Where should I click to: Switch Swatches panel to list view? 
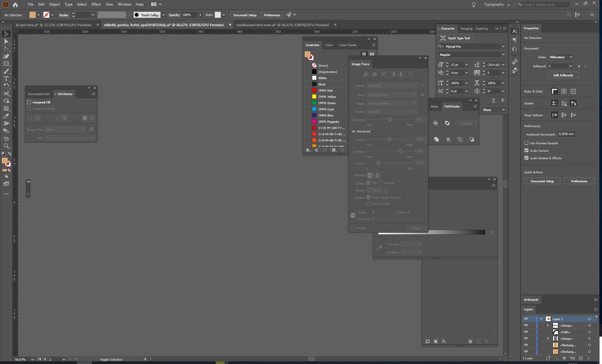click(x=364, y=54)
